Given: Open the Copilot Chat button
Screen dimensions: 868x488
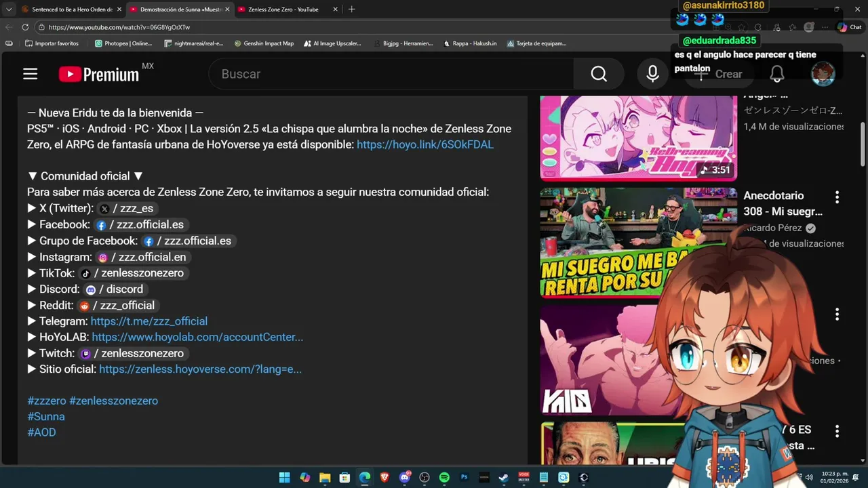Looking at the screenshot, I should point(850,27).
